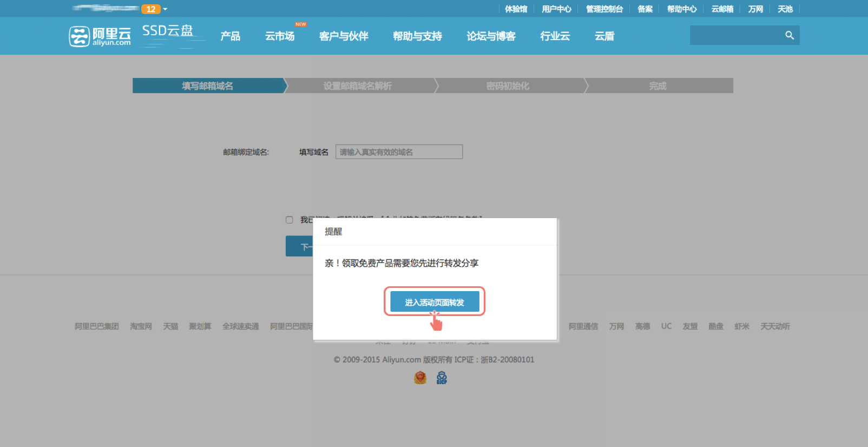Image resolution: width=868 pixels, height=447 pixels.
Task: Open the 管理控制台 link
Action: (x=604, y=9)
